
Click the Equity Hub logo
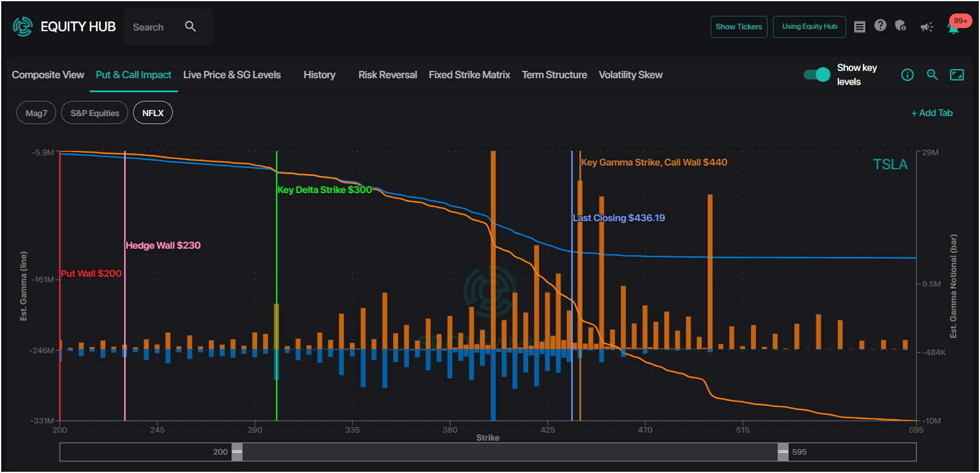tap(64, 26)
